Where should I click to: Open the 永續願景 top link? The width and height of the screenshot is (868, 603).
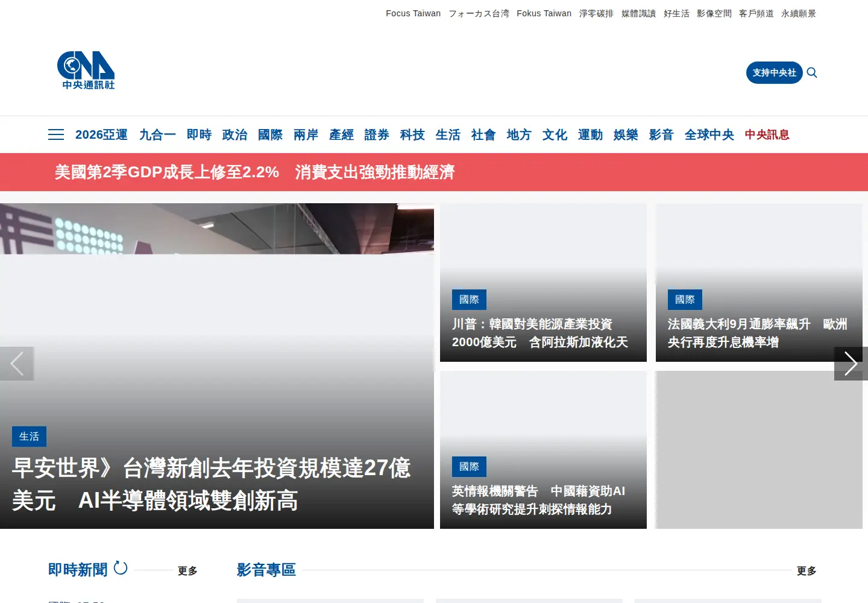[x=799, y=13]
